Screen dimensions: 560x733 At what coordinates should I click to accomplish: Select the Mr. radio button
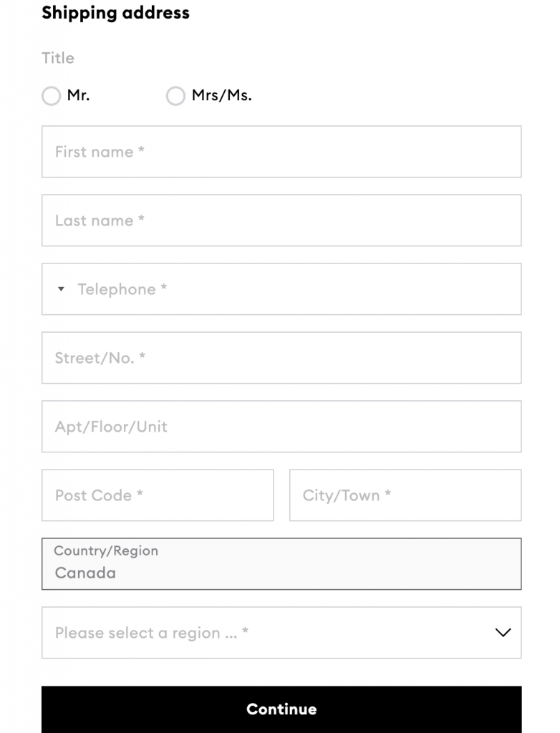coord(51,96)
